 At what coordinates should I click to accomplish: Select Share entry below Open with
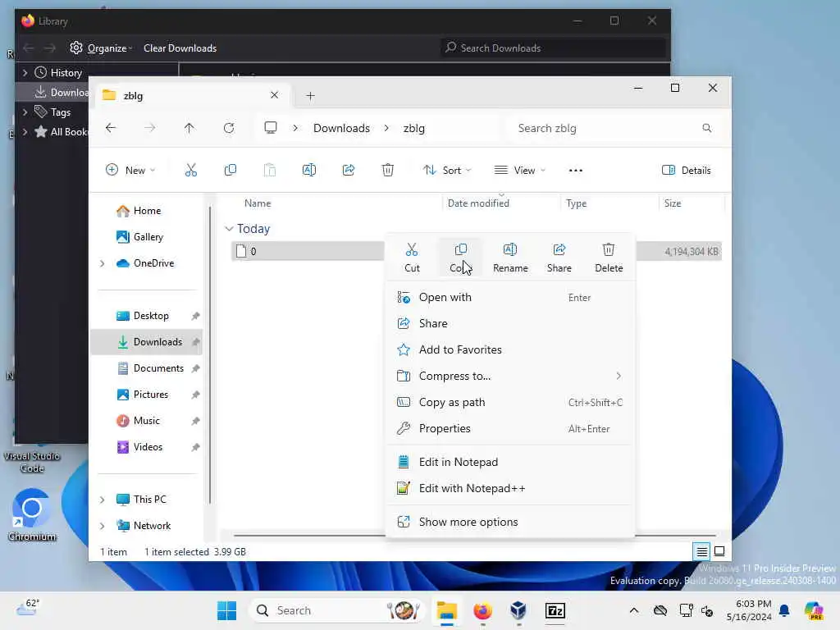coord(510,323)
